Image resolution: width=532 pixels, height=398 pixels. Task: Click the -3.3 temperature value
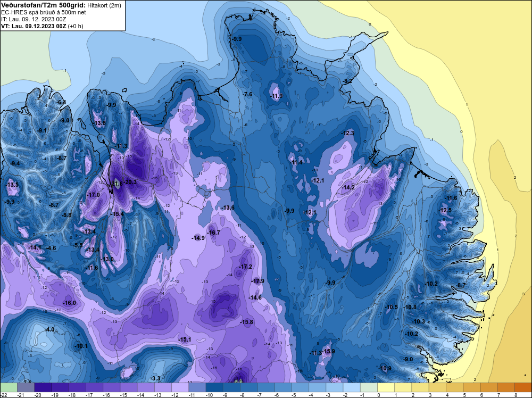155,378
